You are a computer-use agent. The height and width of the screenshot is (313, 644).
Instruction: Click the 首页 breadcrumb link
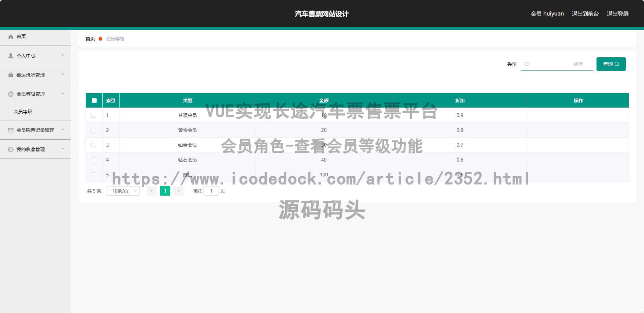coord(90,39)
